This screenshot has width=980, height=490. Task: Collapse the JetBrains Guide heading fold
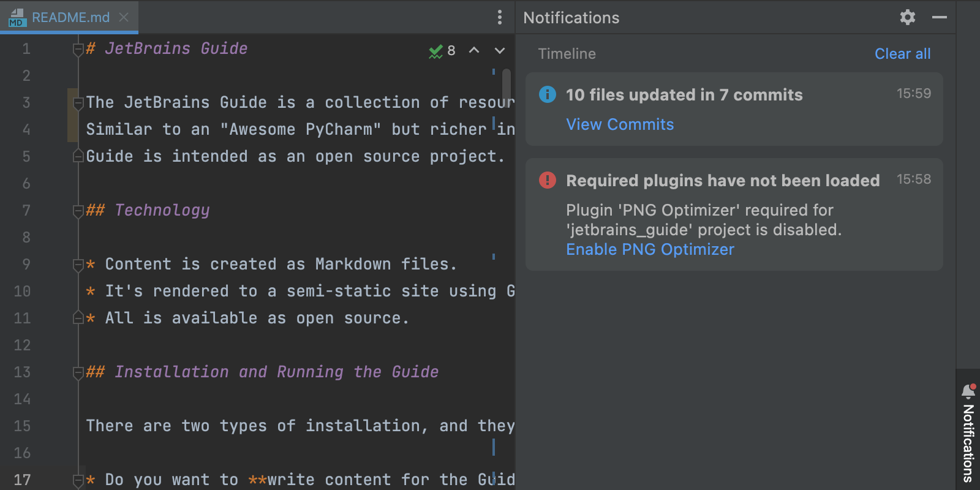click(x=78, y=49)
